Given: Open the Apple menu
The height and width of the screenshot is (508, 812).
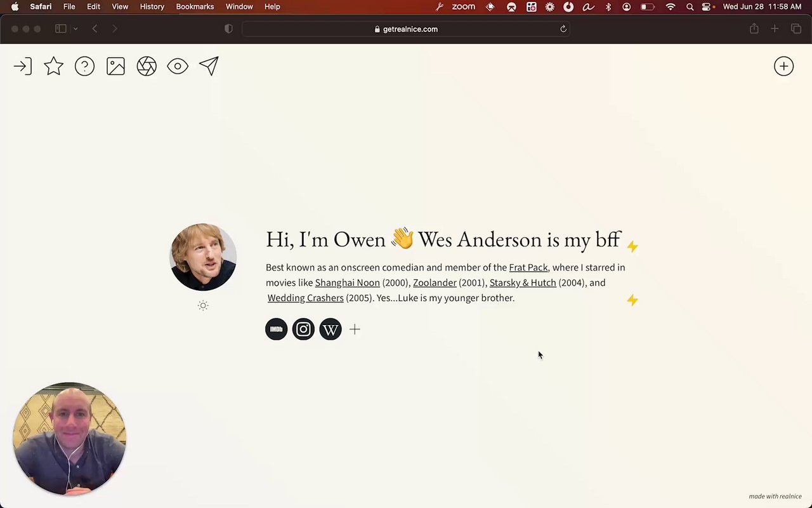Looking at the screenshot, I should 15,6.
